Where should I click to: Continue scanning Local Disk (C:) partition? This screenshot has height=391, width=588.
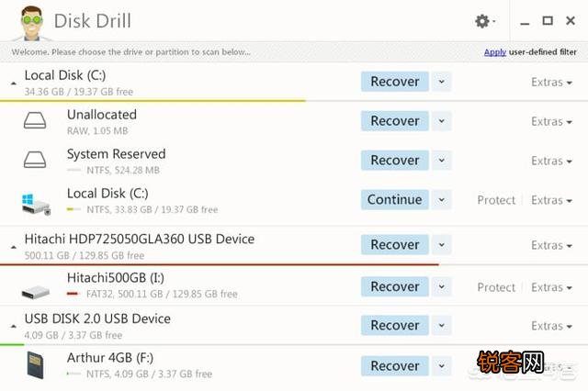pos(395,199)
